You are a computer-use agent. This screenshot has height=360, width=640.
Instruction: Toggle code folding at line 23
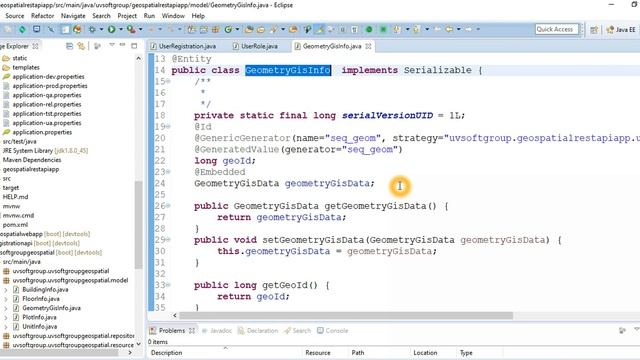(x=168, y=172)
